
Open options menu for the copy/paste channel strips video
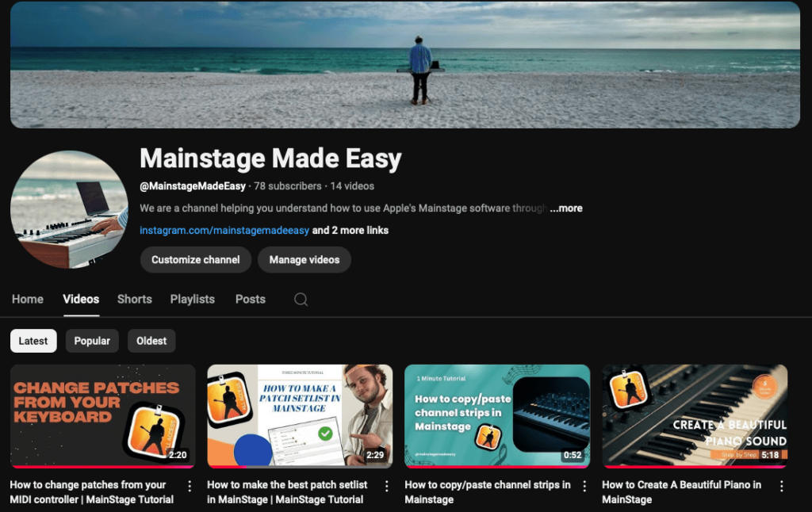pos(584,485)
